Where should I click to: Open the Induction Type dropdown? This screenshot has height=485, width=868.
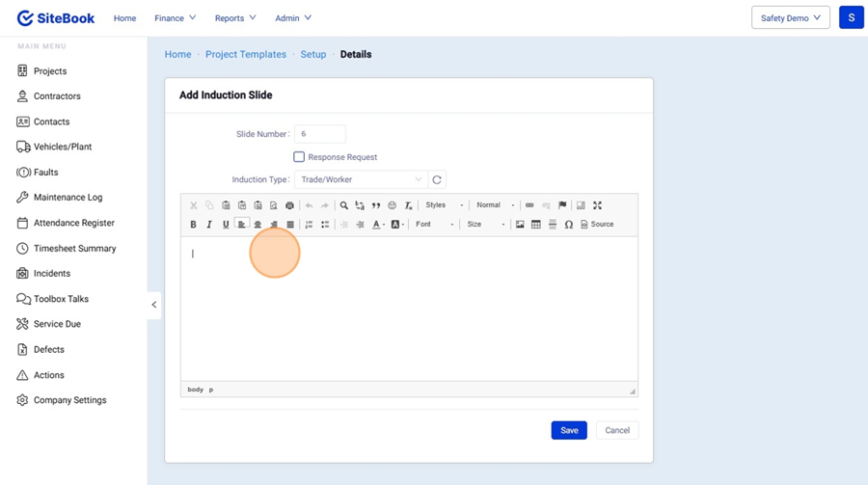pyautogui.click(x=360, y=180)
